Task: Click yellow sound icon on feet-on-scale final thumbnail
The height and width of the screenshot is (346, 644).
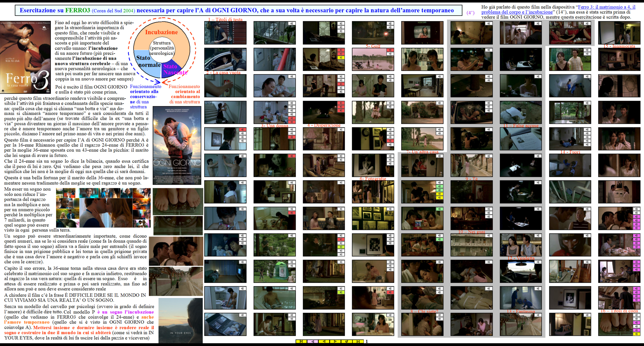Action: (636, 334)
